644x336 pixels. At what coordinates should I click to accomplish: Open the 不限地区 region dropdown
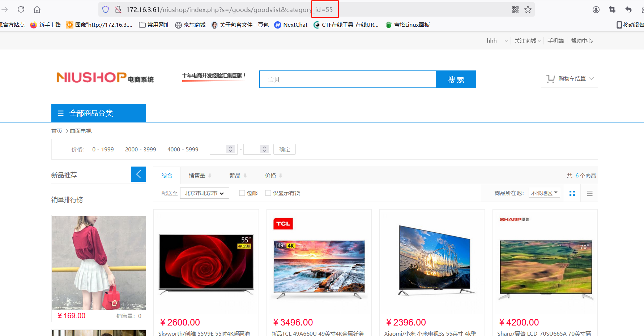[x=544, y=193]
